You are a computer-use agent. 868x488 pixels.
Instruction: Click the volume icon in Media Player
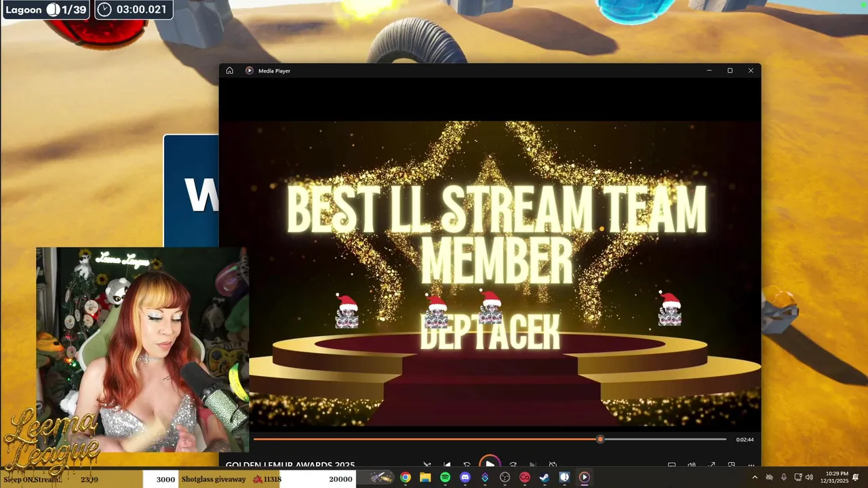pyautogui.click(x=692, y=466)
